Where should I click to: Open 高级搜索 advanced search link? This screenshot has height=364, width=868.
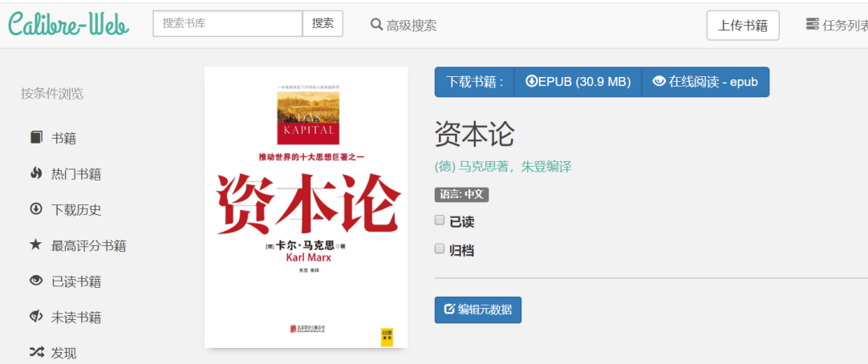pyautogui.click(x=404, y=25)
